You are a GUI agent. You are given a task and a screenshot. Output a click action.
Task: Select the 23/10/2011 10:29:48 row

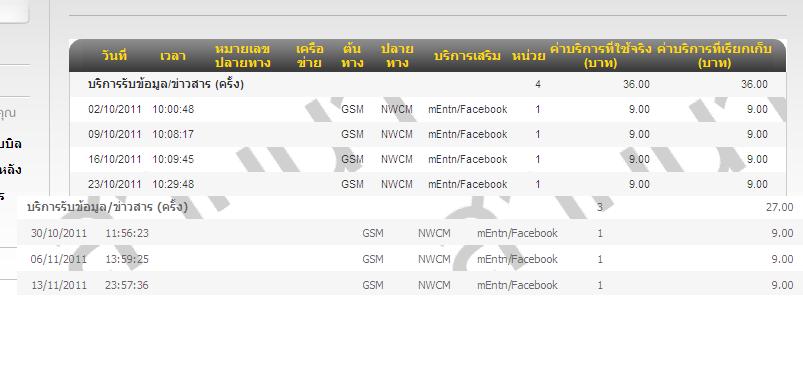pyautogui.click(x=428, y=184)
